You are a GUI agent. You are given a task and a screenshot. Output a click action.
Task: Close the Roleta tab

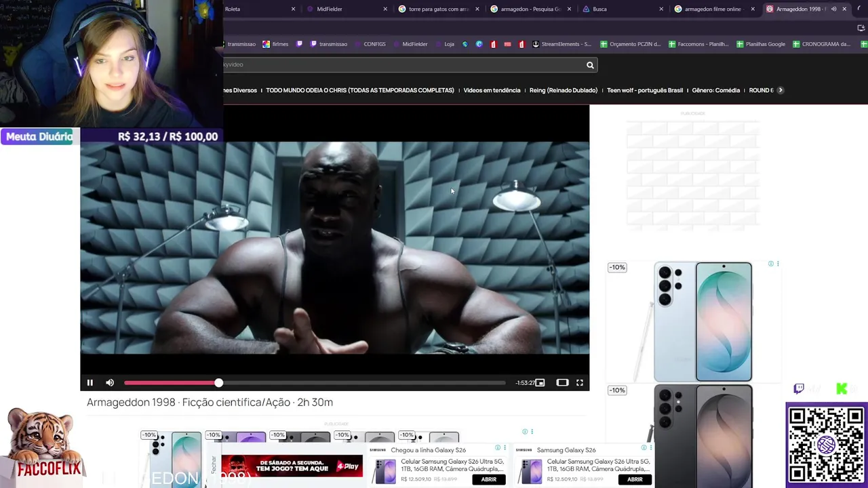(x=293, y=9)
